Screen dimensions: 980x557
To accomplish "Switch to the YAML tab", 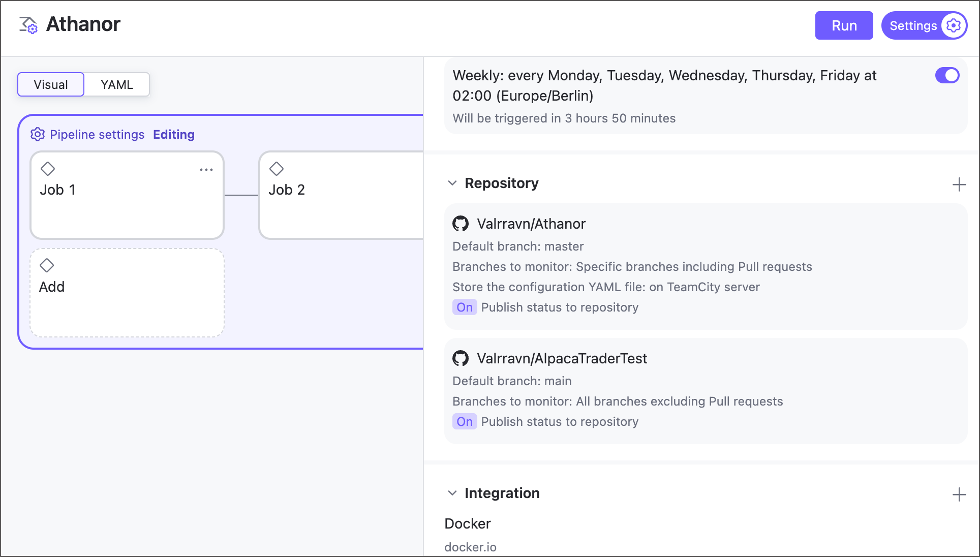I will click(116, 85).
